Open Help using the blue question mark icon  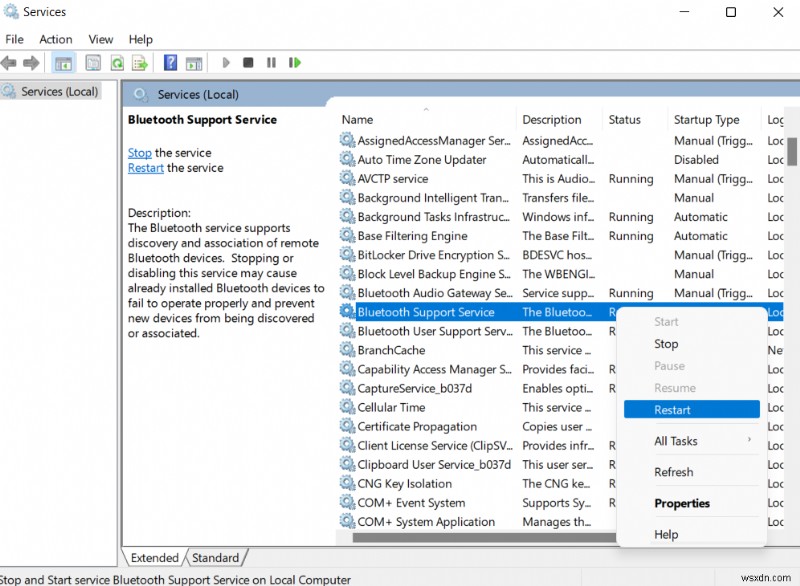click(x=170, y=62)
